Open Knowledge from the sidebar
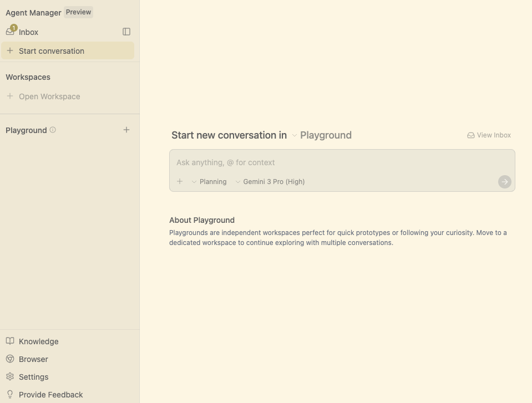The width and height of the screenshot is (532, 403). click(38, 341)
